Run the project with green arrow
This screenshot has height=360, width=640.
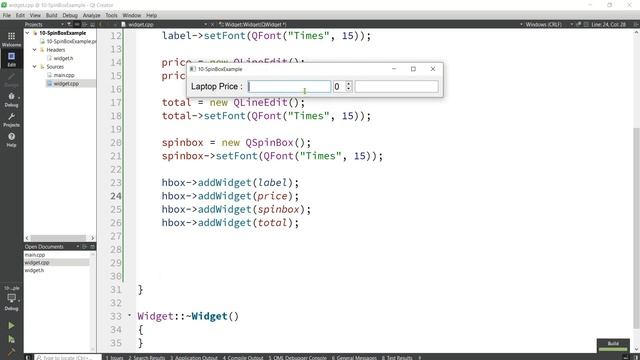point(11,326)
